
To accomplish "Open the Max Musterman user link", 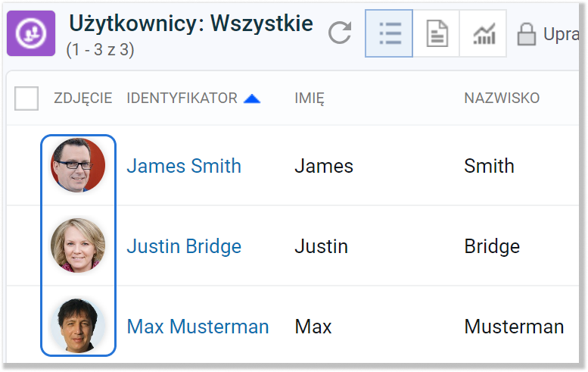I will click(198, 327).
